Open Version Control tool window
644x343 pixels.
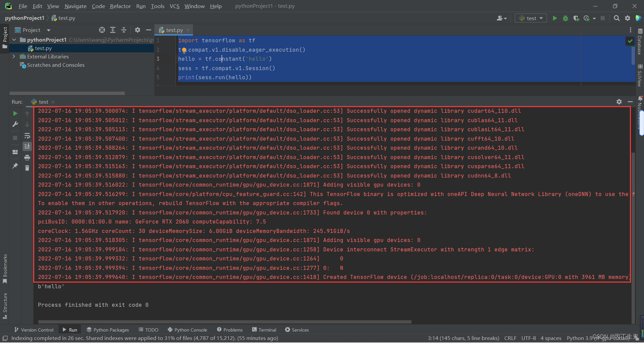34,330
